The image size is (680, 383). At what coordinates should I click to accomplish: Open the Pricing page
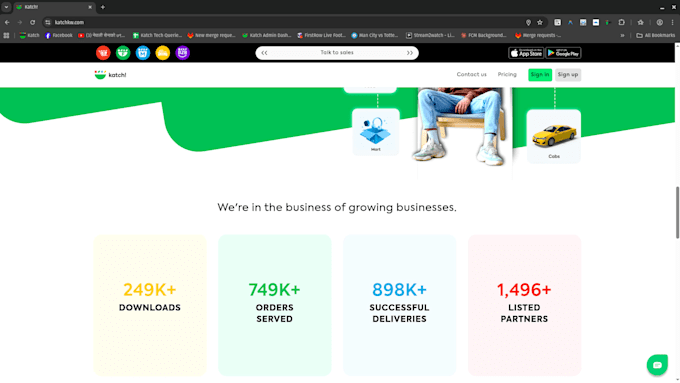point(507,75)
